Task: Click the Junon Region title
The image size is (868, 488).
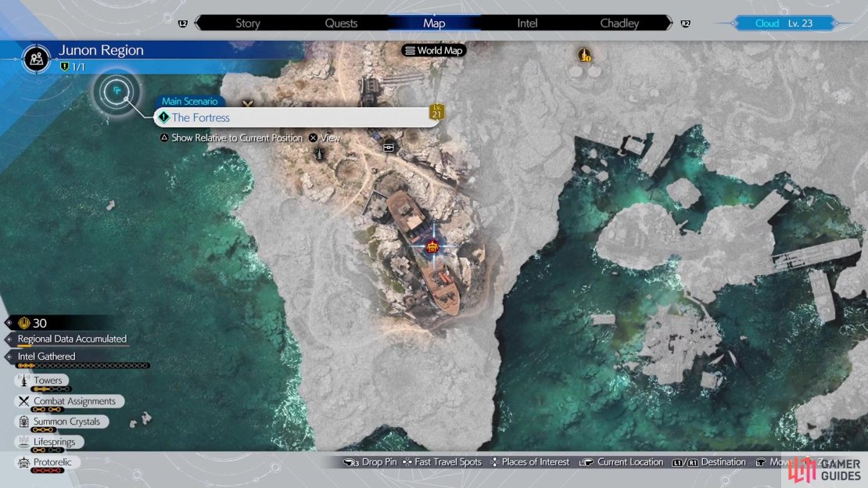Action: click(x=101, y=50)
